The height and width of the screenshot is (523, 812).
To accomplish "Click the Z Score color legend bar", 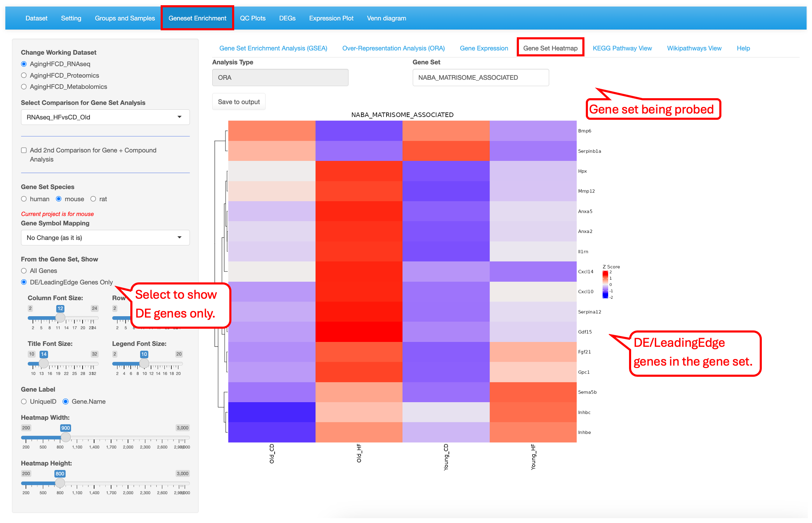I will pyautogui.click(x=605, y=284).
